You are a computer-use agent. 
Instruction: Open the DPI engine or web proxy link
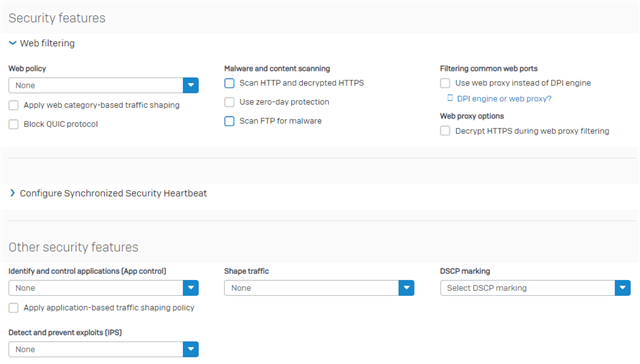[x=504, y=99]
